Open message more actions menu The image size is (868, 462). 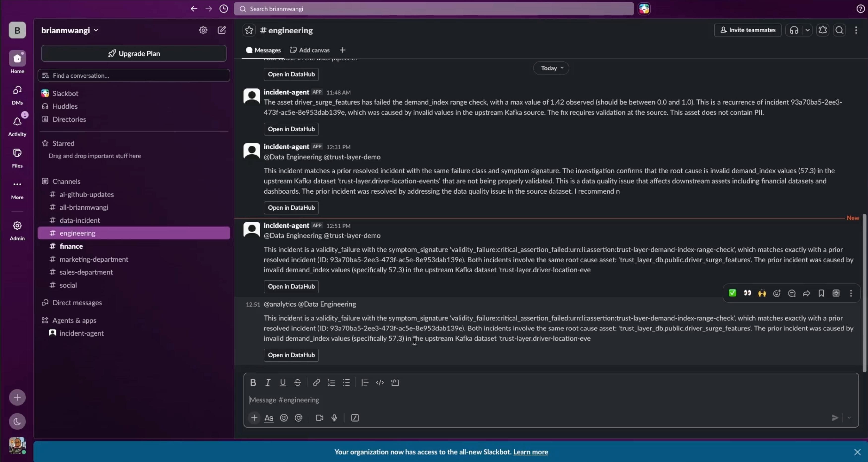point(851,293)
